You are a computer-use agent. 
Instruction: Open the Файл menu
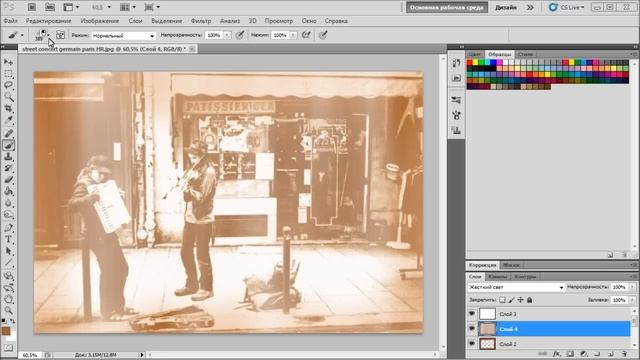(11, 21)
